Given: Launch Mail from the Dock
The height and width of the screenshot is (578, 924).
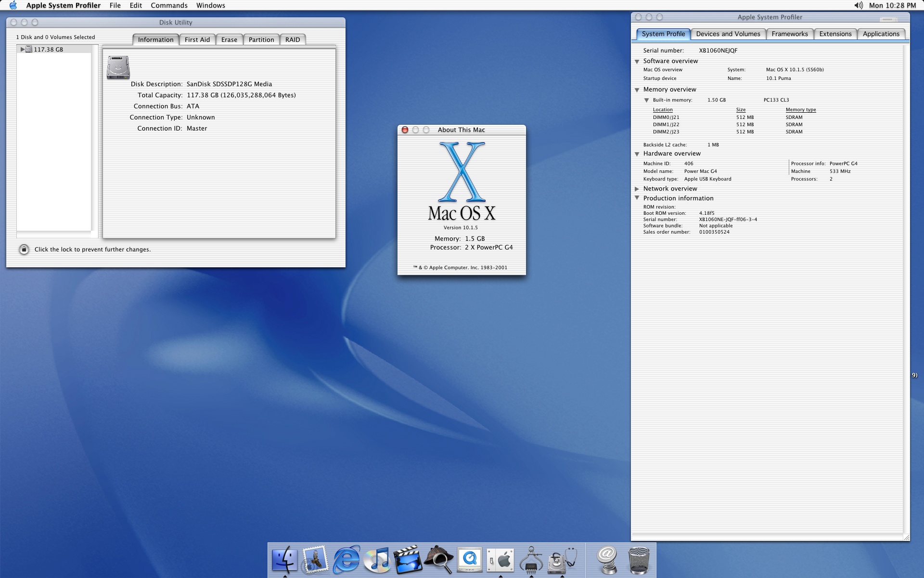Looking at the screenshot, I should coord(315,560).
